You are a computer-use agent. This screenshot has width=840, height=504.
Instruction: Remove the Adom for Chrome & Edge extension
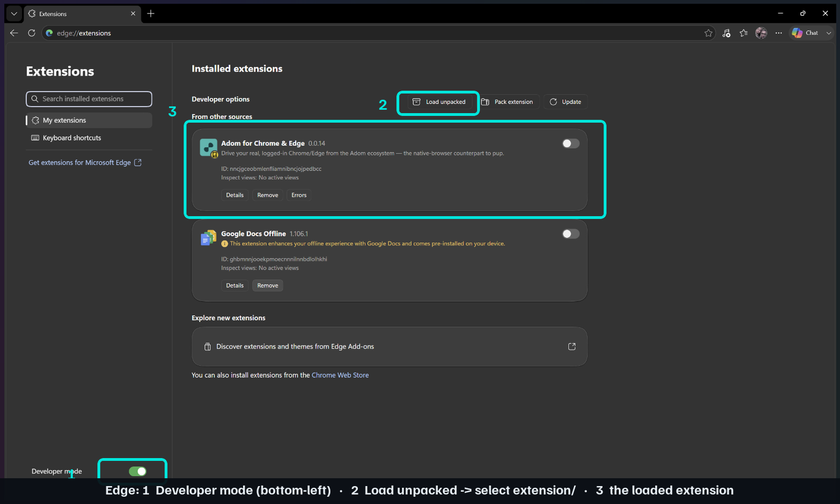268,195
